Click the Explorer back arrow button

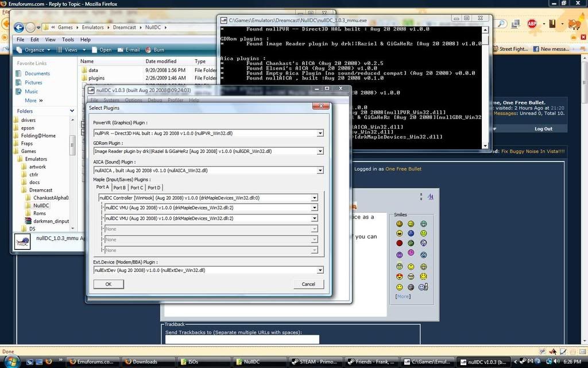(x=19, y=27)
